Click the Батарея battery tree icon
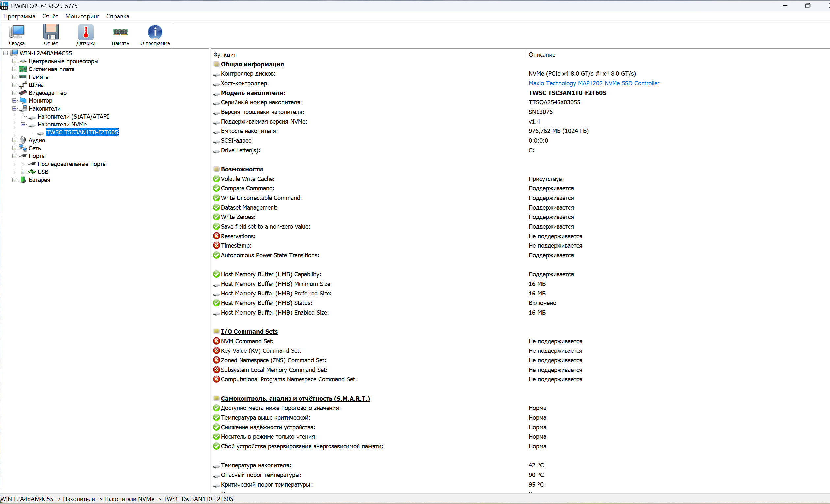 tap(23, 180)
